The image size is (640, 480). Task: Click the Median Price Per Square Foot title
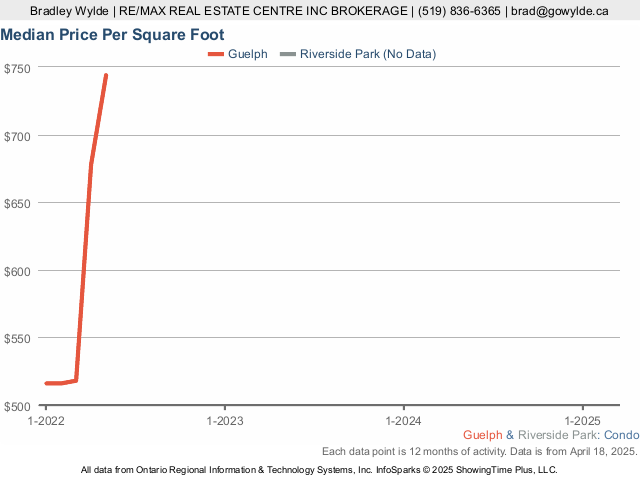[x=112, y=35]
